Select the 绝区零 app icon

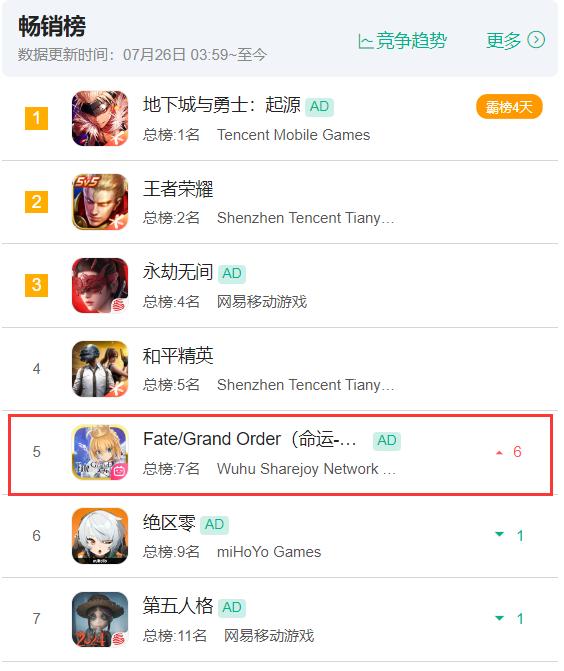coord(100,535)
